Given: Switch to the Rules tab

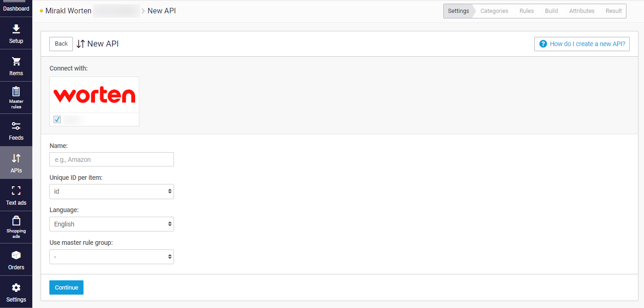Looking at the screenshot, I should click(526, 11).
